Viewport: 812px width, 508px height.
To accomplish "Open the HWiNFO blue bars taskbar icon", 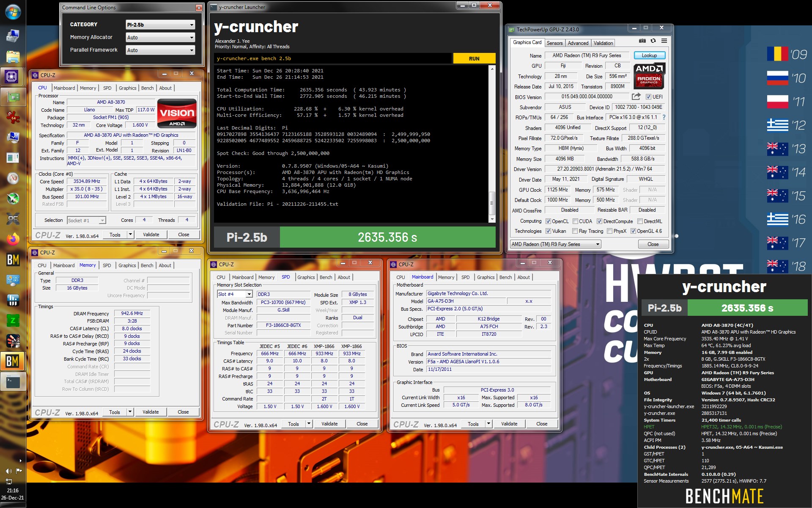I will (13, 300).
